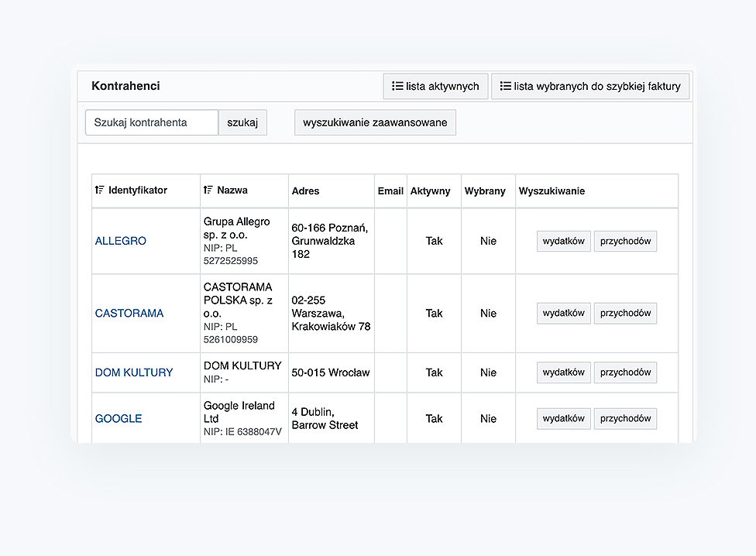Open the GOOGLE contractor link
756x556 pixels.
[119, 419]
